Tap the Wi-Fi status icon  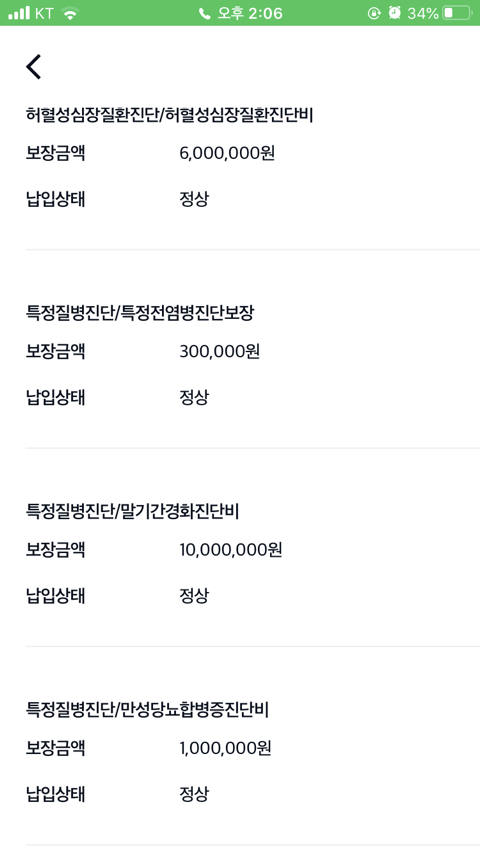[x=70, y=13]
